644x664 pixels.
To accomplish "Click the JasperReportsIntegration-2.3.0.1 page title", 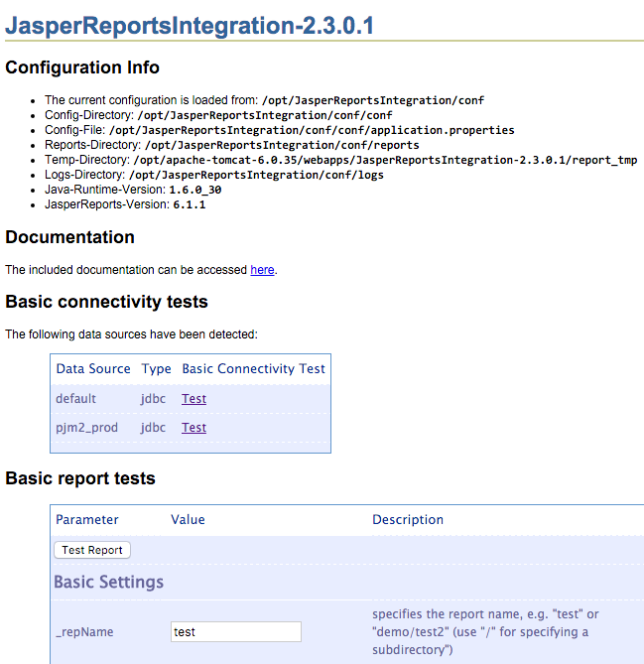I will [190, 26].
